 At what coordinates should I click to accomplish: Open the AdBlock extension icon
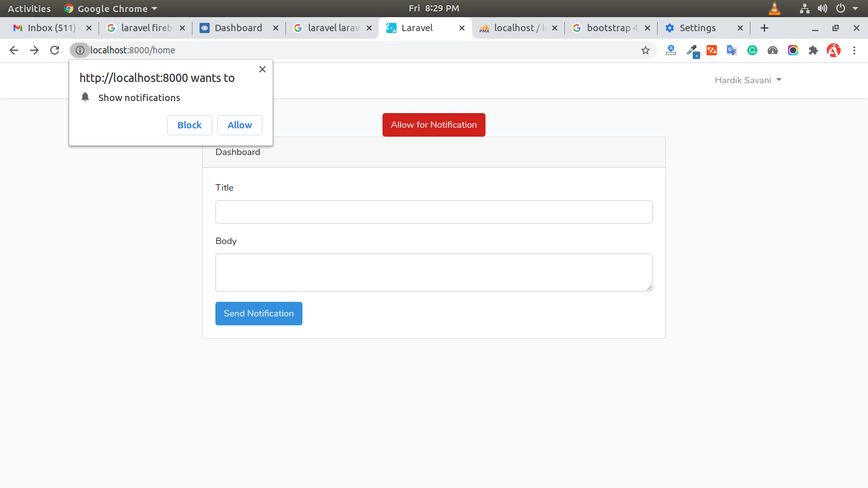point(834,50)
